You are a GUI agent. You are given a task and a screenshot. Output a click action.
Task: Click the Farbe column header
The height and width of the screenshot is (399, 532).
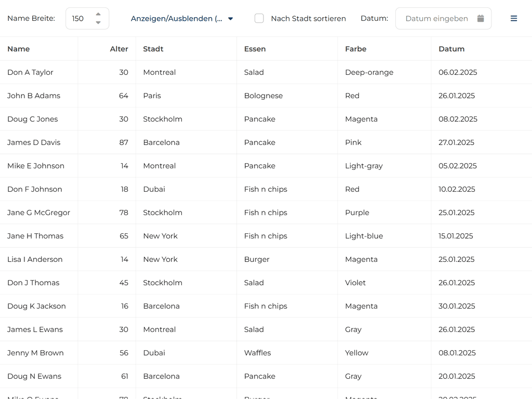(x=355, y=49)
